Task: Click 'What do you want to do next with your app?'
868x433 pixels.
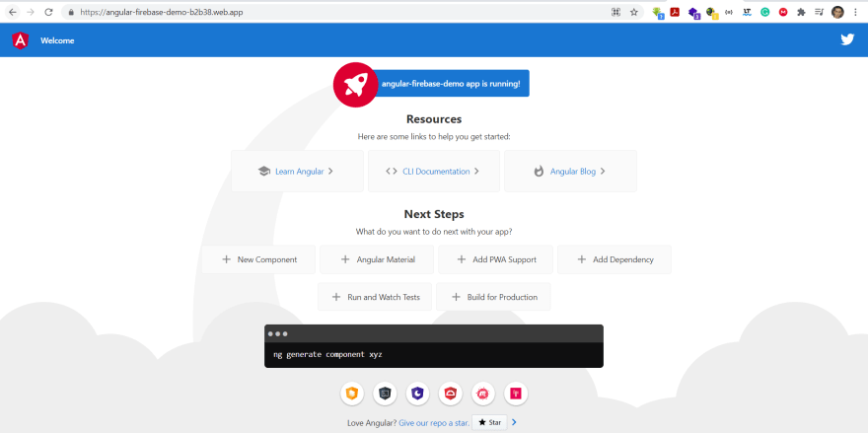Action: (x=434, y=232)
